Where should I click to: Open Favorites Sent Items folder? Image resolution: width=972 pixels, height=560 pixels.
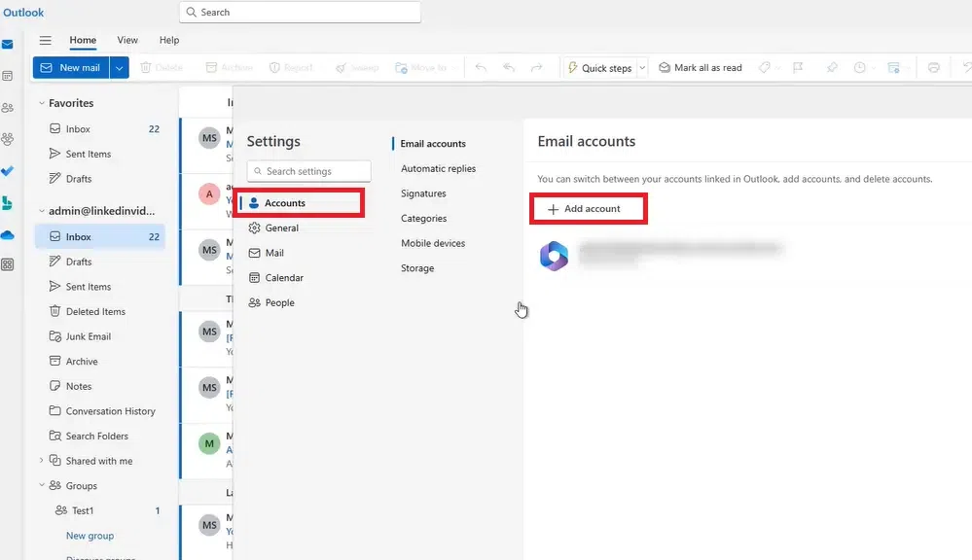(x=100, y=154)
